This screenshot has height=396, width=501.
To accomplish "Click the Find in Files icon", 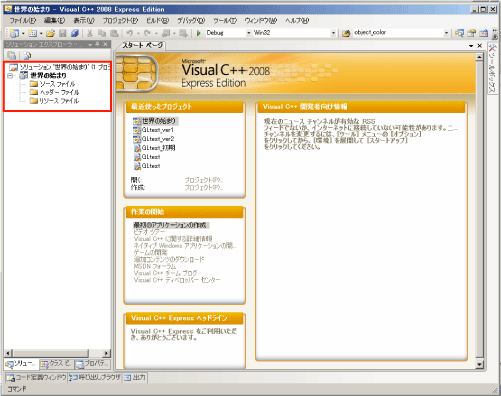I will point(346,33).
